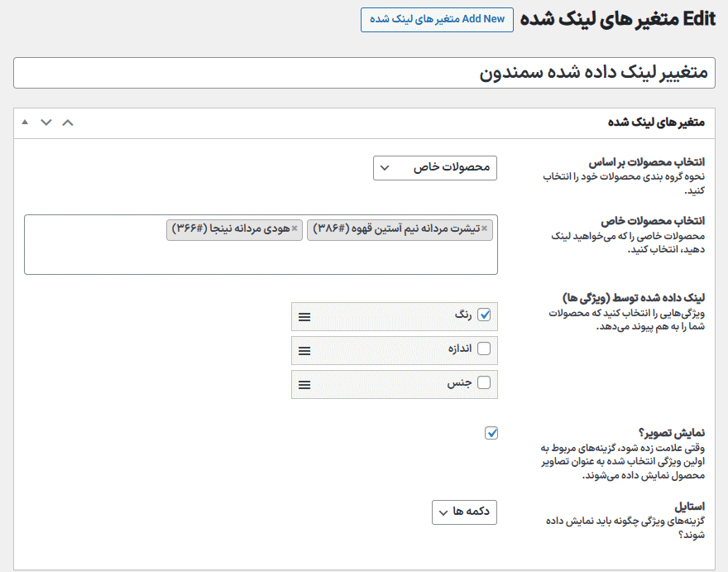The width and height of the screenshot is (728, 572).
Task: Open the دکمه ها style dropdown
Action: 464,512
